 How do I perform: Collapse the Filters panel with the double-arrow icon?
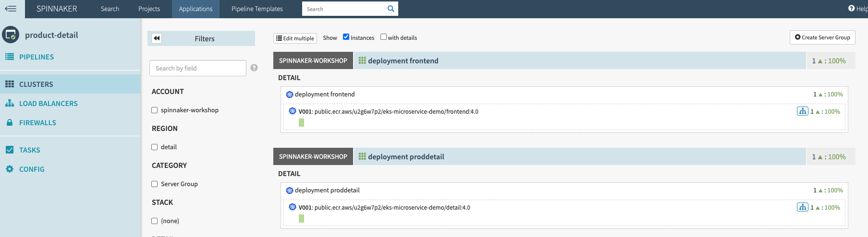point(157,38)
